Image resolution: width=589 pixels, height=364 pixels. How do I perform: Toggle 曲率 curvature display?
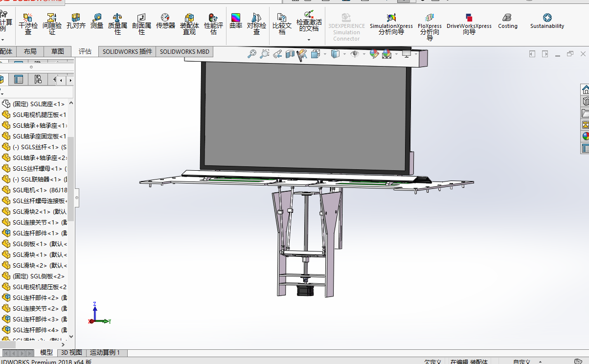coord(236,22)
